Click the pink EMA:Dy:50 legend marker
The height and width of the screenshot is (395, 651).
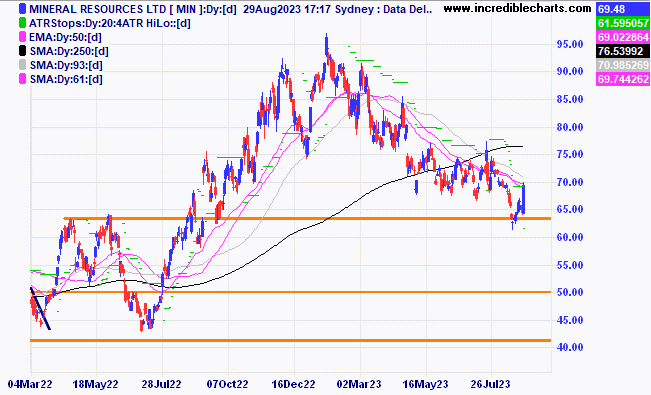[22, 37]
